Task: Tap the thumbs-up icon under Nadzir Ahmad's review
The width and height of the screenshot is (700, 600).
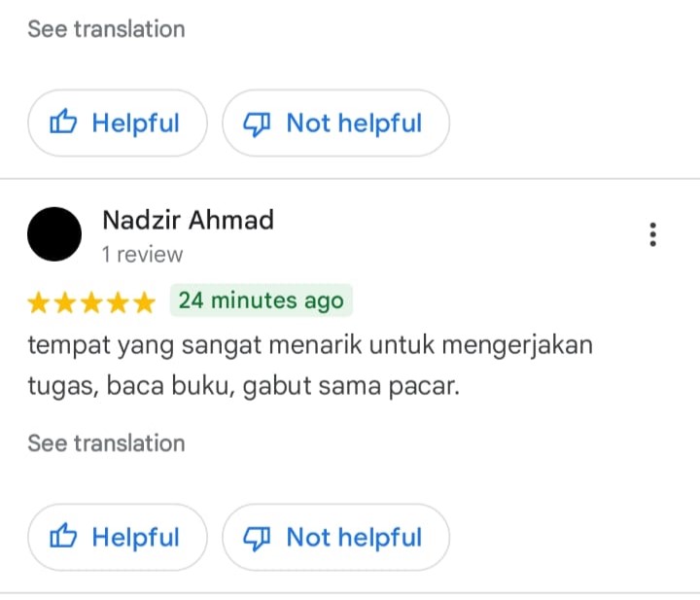Action: click(63, 537)
